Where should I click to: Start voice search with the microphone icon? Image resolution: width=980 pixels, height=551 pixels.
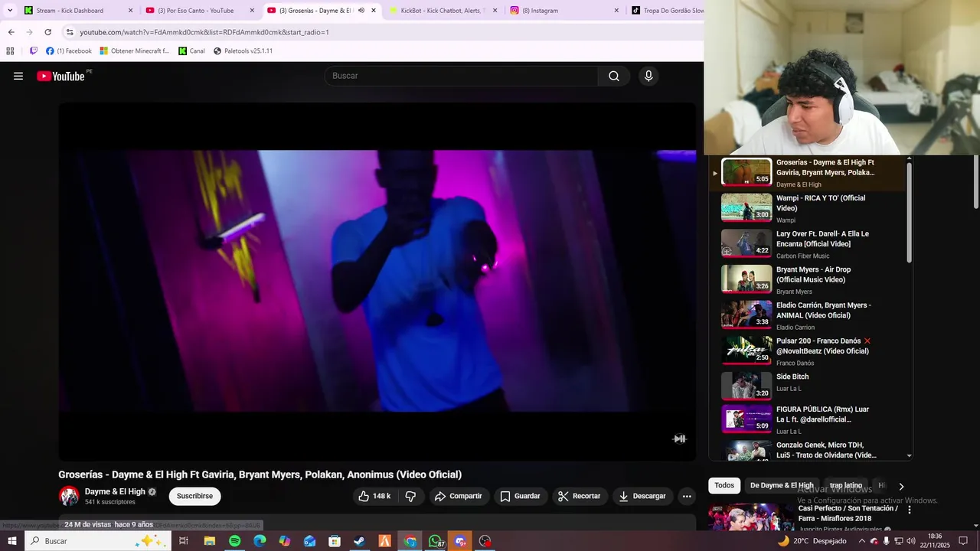[x=648, y=76]
